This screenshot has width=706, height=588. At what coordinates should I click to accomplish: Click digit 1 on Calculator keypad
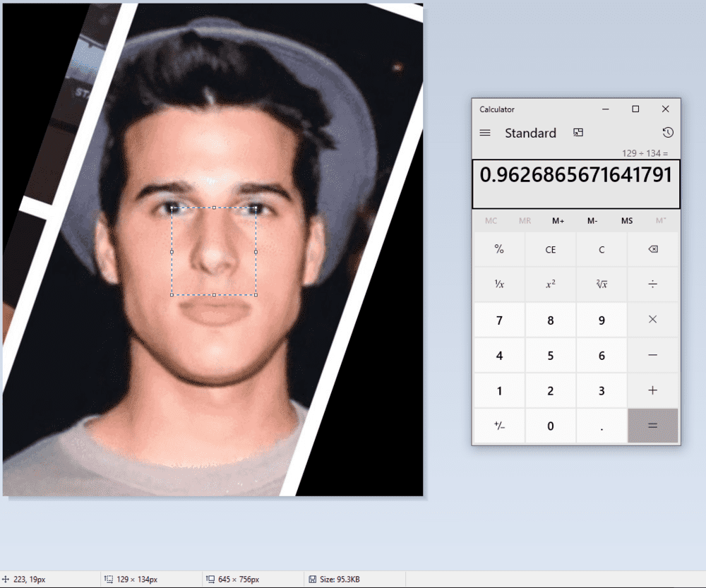coord(499,390)
